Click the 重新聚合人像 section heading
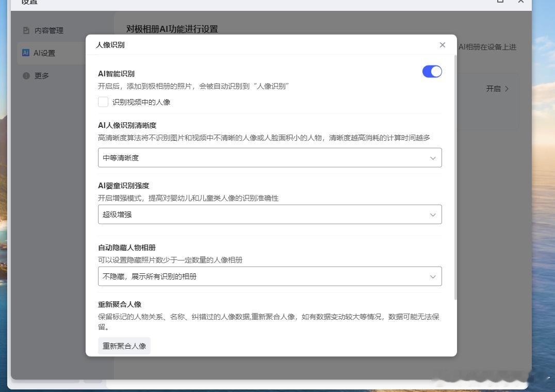Image resolution: width=555 pixels, height=392 pixels. pyautogui.click(x=120, y=304)
